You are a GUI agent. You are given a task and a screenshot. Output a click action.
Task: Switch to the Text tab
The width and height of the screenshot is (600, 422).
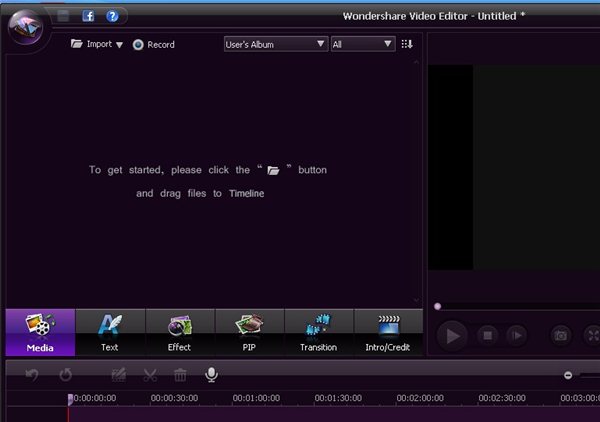pyautogui.click(x=110, y=332)
